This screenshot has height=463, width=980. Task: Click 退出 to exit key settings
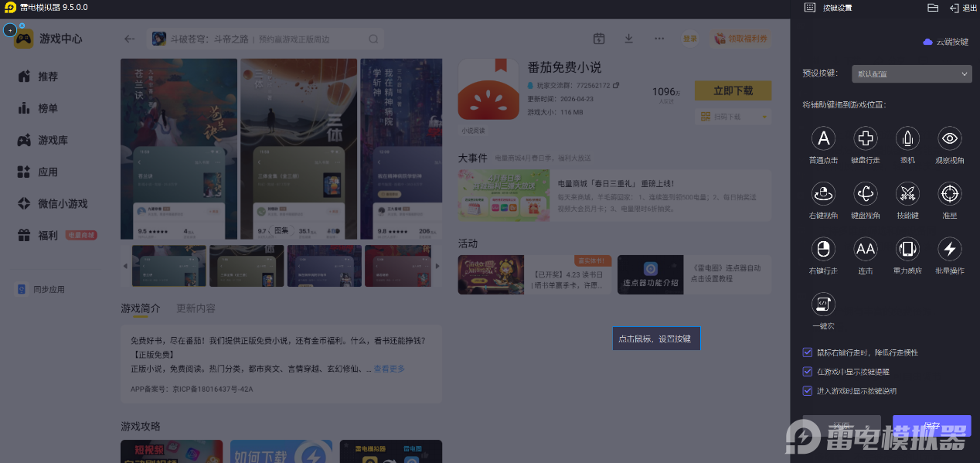click(x=964, y=8)
